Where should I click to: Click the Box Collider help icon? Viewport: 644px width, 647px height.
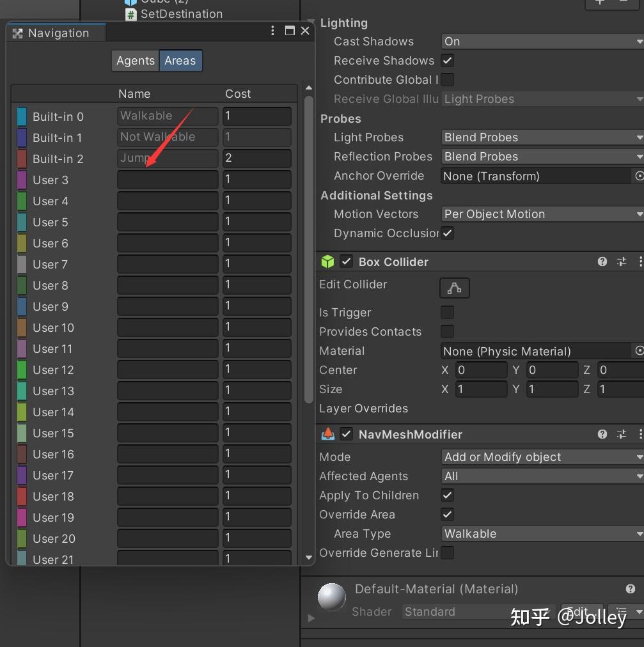click(x=602, y=261)
